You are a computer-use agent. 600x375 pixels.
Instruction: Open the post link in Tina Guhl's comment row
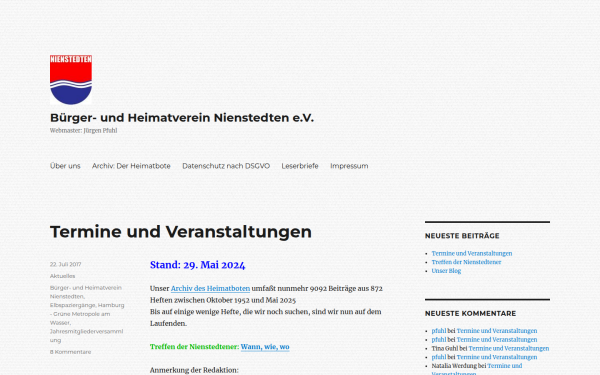(x=509, y=349)
